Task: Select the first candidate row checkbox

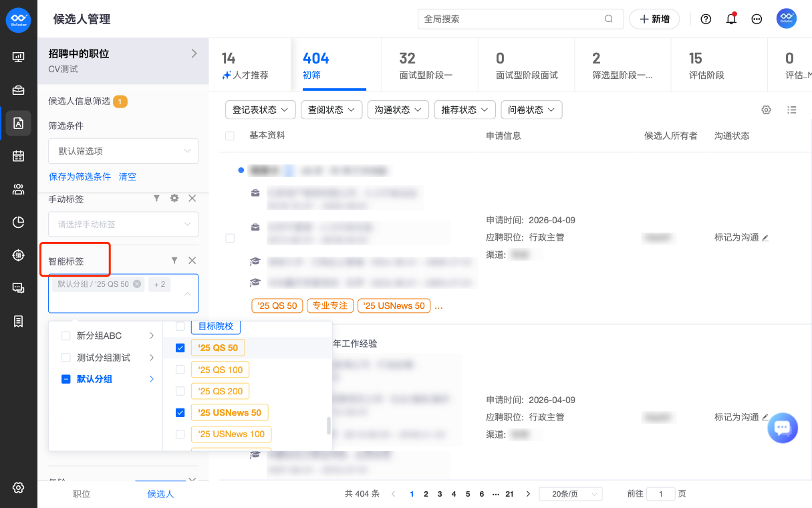Action: pos(230,238)
